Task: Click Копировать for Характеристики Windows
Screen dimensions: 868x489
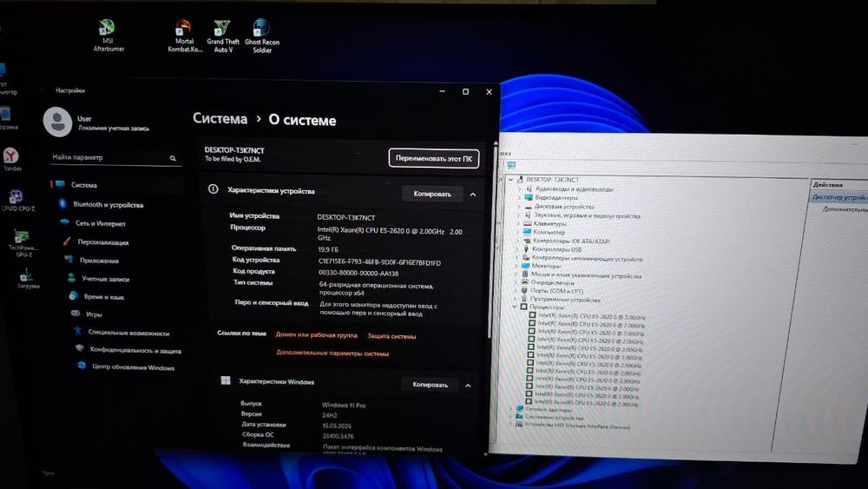Action: click(430, 384)
